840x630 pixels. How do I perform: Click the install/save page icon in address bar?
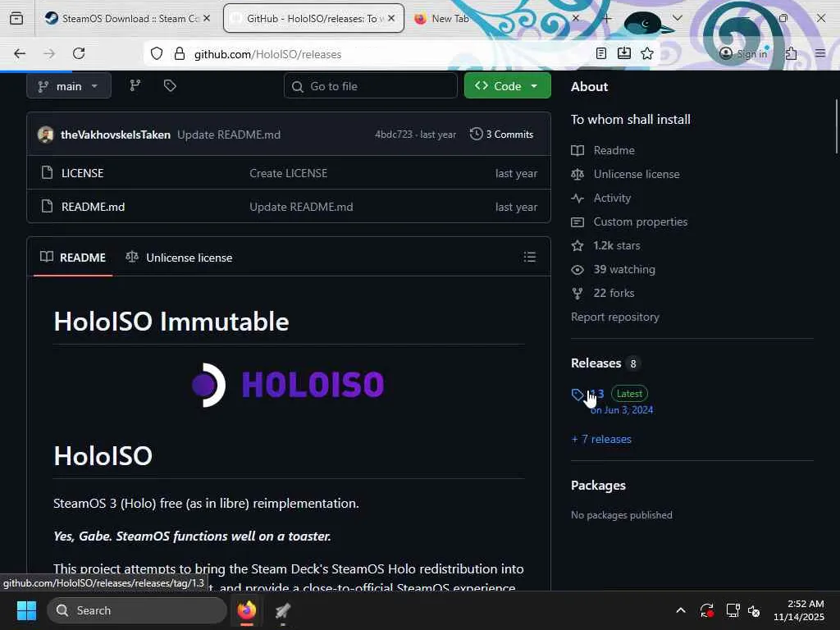point(624,53)
